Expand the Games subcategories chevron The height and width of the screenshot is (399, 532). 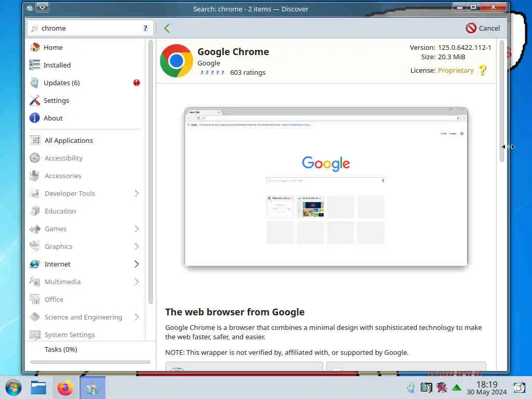(x=137, y=229)
